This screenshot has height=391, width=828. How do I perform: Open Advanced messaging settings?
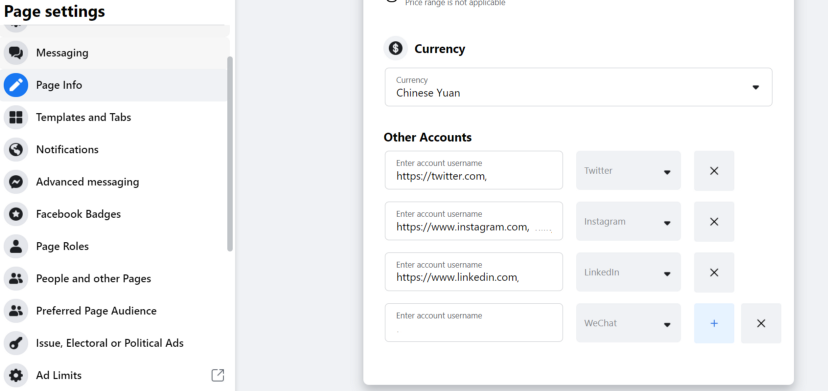click(x=114, y=182)
